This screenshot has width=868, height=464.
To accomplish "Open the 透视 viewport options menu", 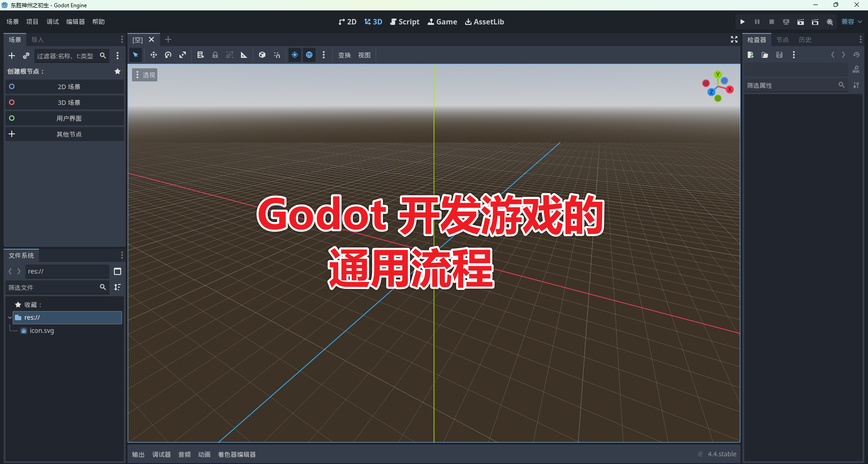I will 145,75.
